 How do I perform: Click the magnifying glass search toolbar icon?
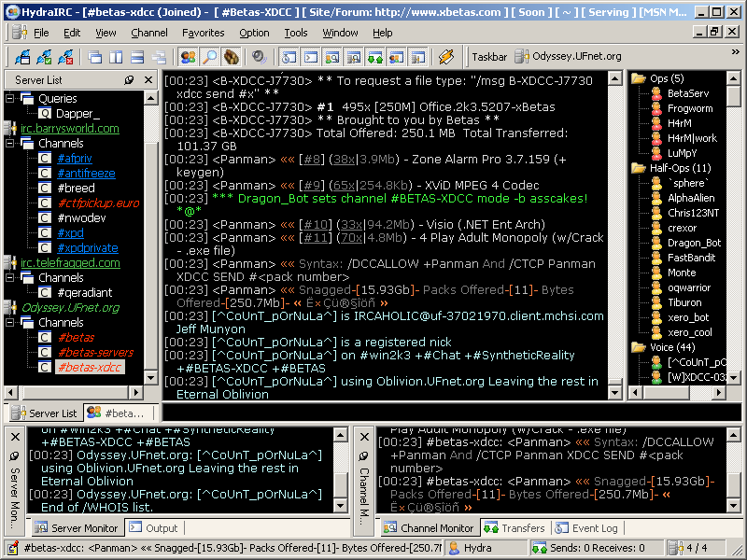click(209, 57)
